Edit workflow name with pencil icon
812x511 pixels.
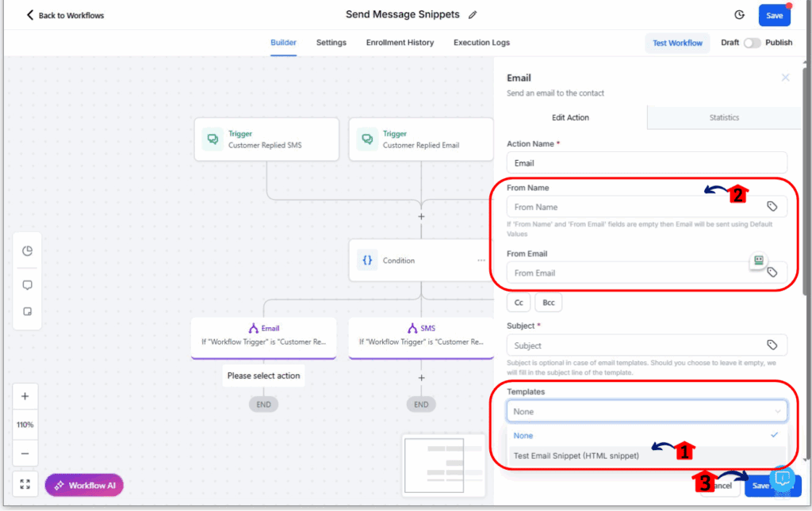click(473, 15)
